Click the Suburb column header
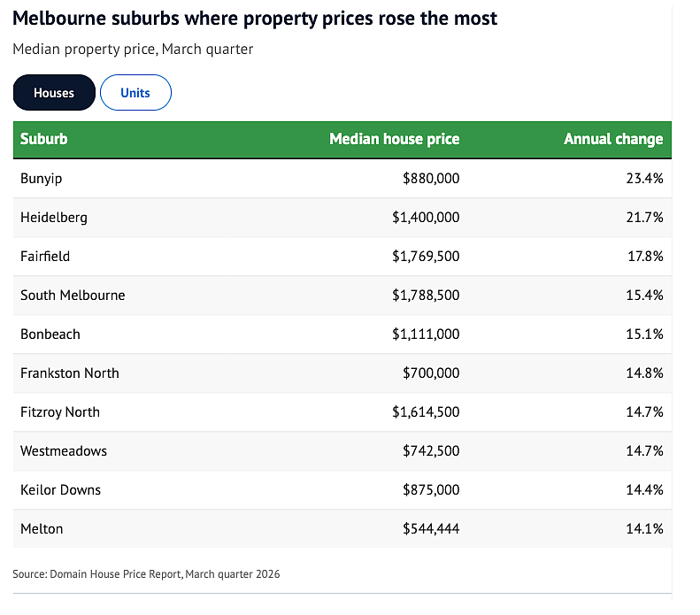The height and width of the screenshot is (615, 700). point(43,139)
